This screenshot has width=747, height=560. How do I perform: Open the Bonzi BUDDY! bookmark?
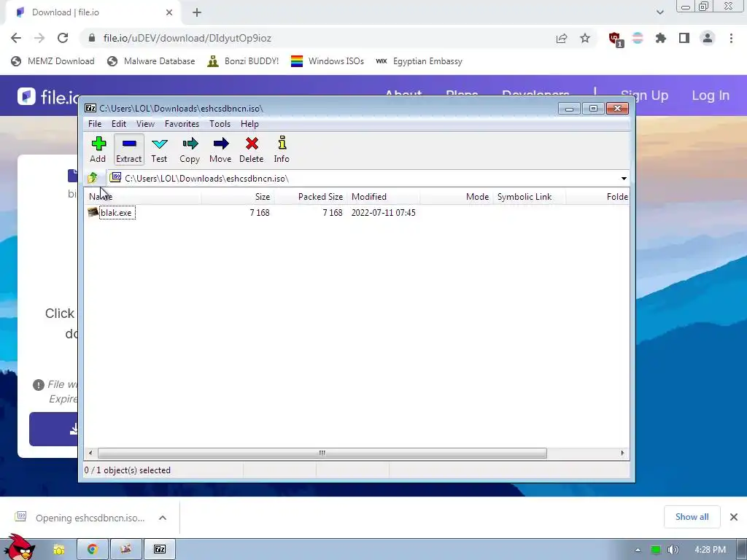[x=243, y=61]
